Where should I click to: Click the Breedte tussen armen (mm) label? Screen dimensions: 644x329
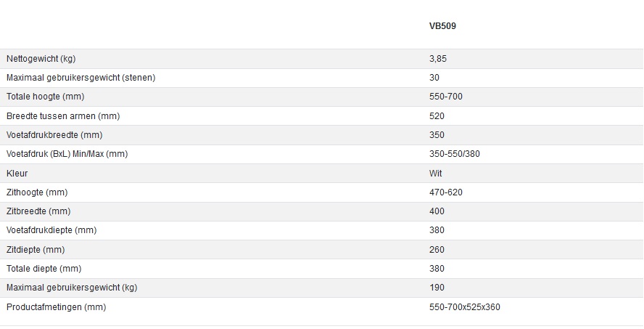coord(63,116)
